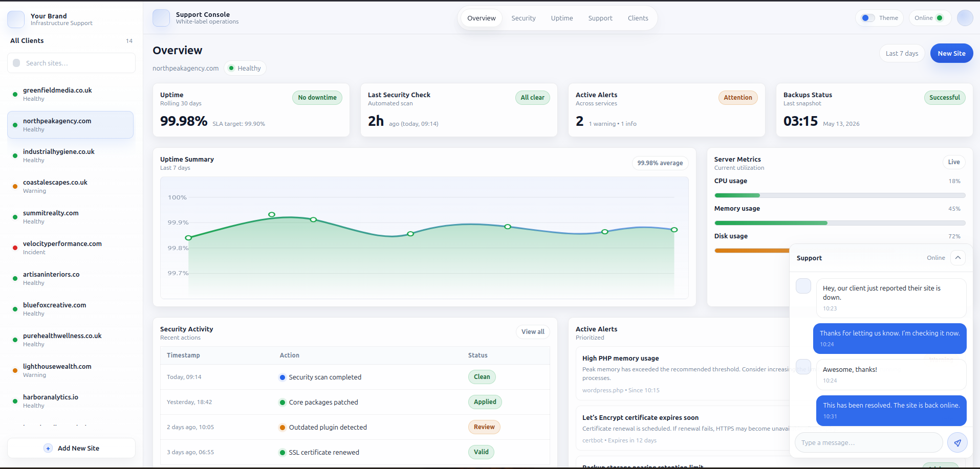Click the Valid status badge

click(481, 452)
